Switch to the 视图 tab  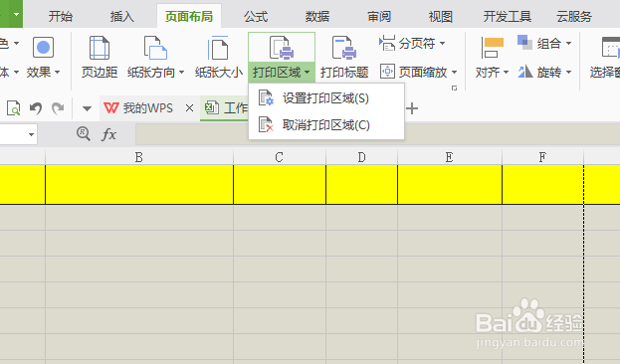tap(441, 17)
